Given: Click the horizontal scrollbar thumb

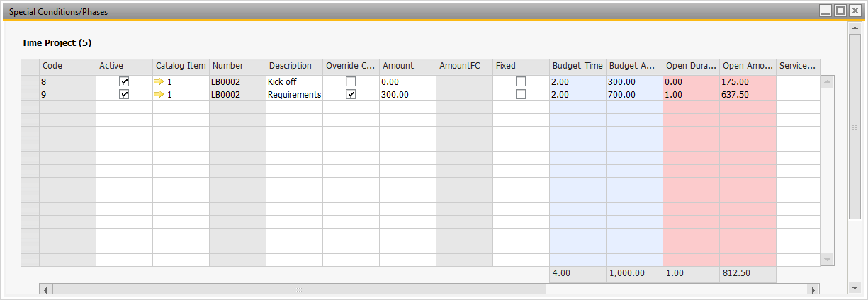Looking at the screenshot, I should pos(299,289).
